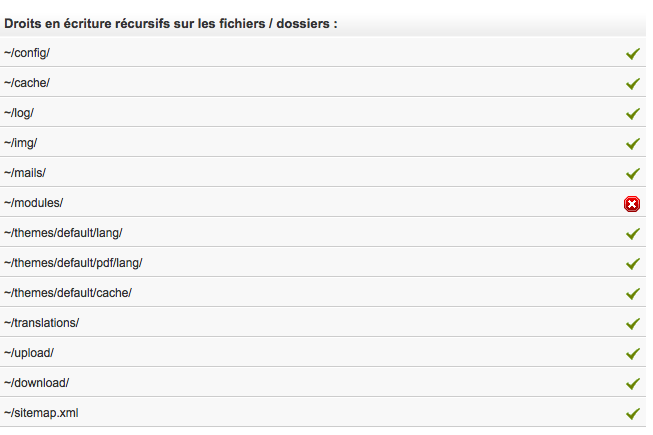This screenshot has height=435, width=653.
Task: Click the green checkmark beside ~/cache/
Action: click(x=633, y=84)
